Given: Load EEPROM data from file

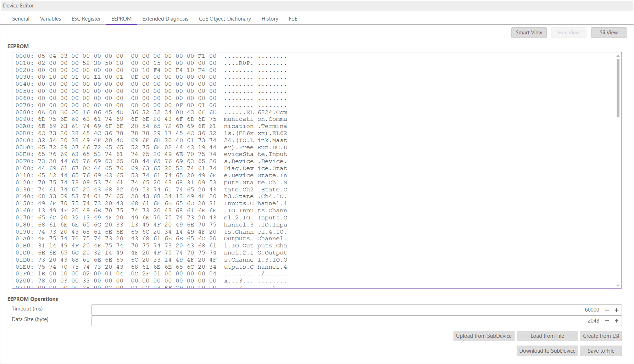Looking at the screenshot, I should 547,336.
